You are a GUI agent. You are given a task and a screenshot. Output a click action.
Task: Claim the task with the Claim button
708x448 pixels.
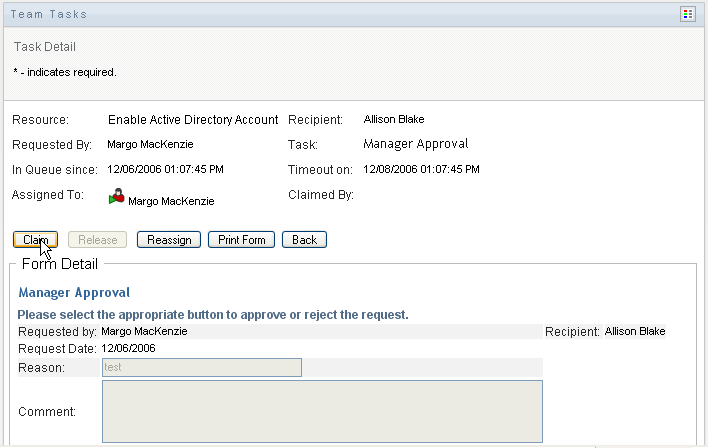click(x=36, y=240)
